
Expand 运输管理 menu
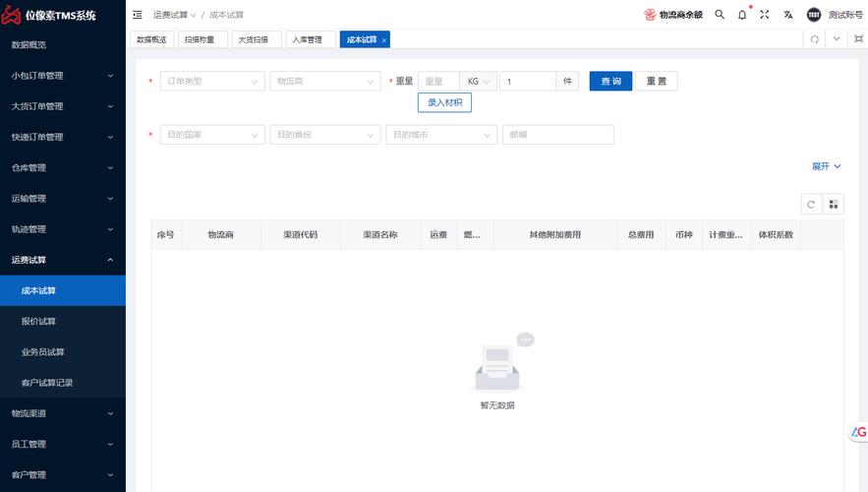pos(63,199)
